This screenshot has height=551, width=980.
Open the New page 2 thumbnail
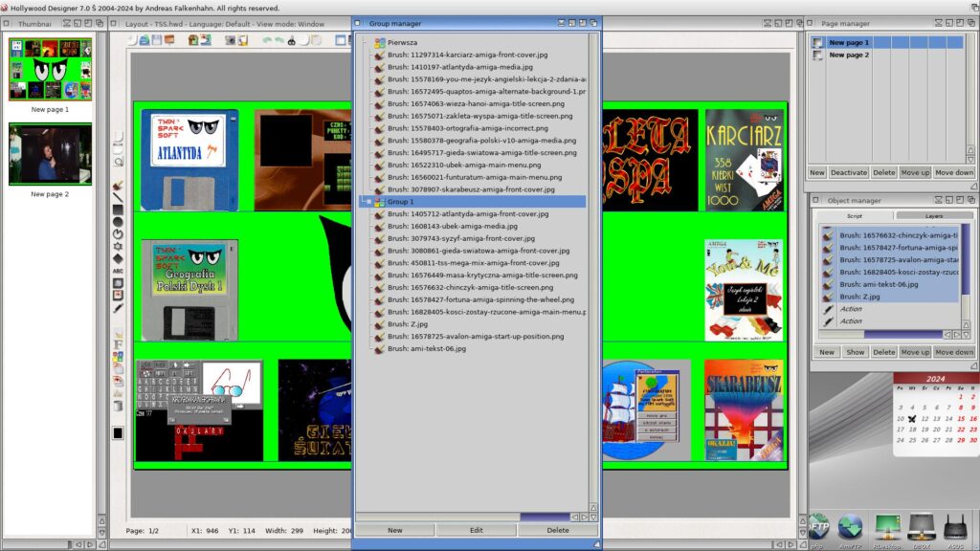50,154
